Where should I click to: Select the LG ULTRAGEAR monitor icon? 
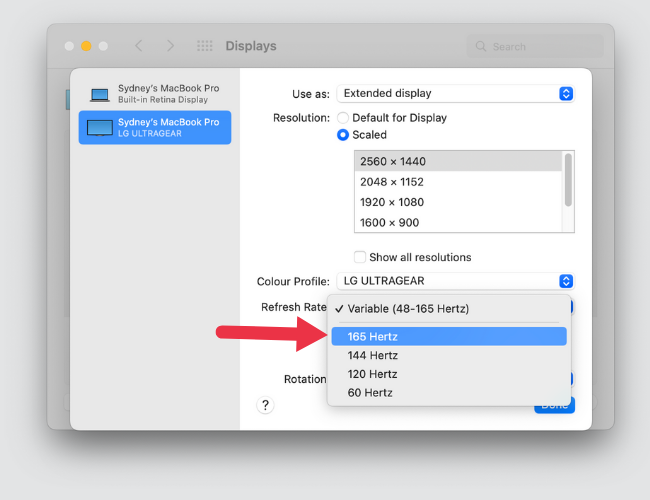100,128
